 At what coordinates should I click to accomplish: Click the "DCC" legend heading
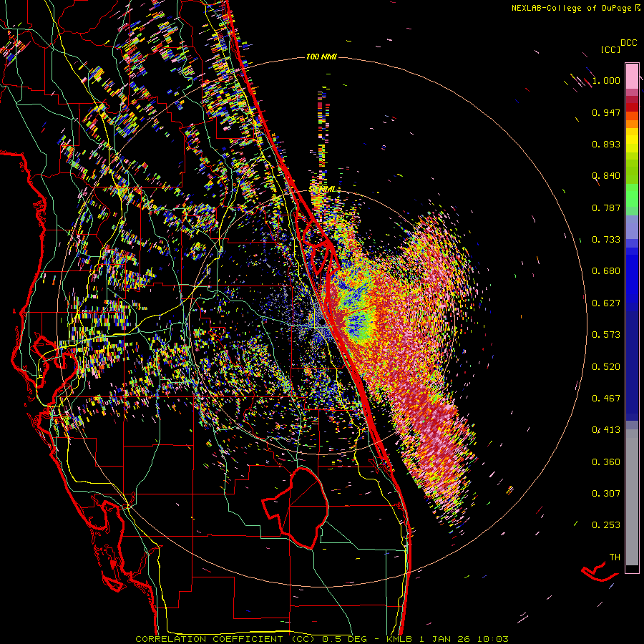pyautogui.click(x=628, y=43)
